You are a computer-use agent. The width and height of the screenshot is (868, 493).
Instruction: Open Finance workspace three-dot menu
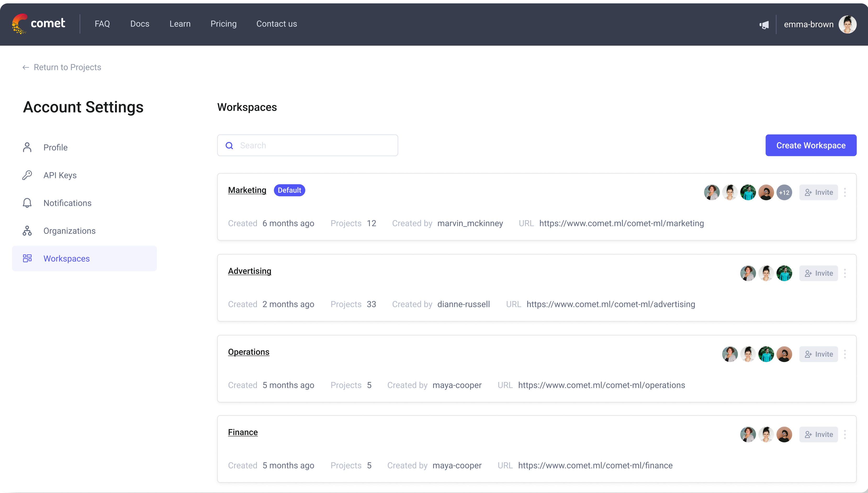coord(845,434)
